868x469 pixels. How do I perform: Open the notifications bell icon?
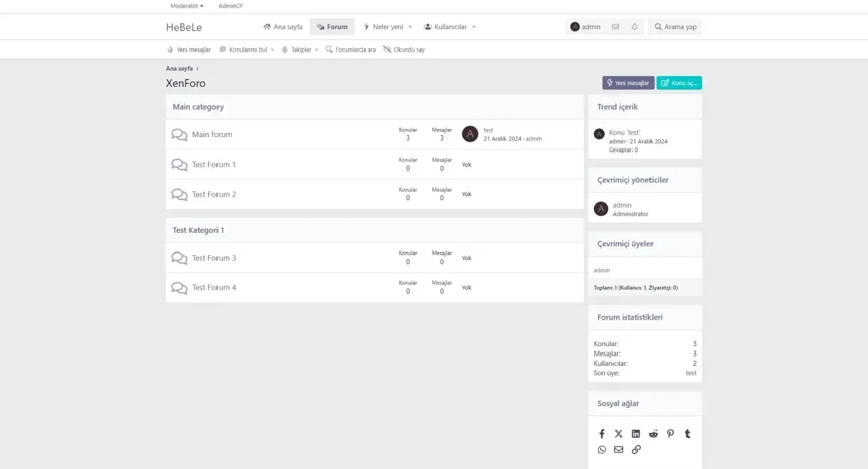635,27
